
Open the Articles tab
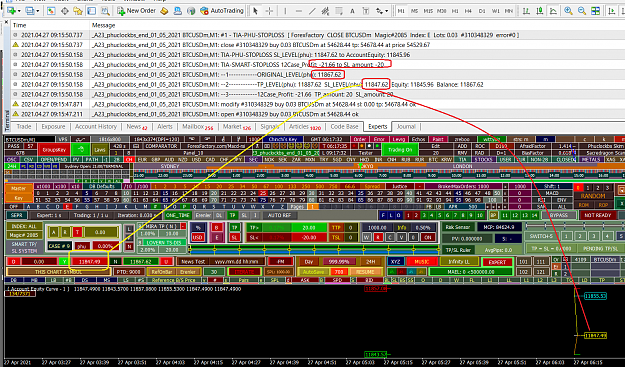pyautogui.click(x=305, y=126)
